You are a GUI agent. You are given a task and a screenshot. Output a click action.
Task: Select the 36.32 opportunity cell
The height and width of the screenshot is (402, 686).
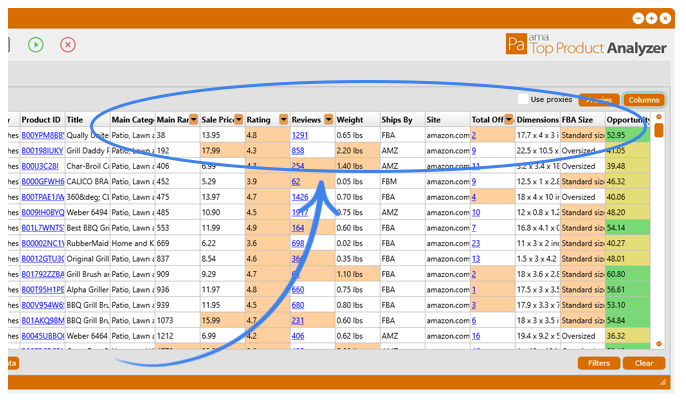click(x=628, y=336)
